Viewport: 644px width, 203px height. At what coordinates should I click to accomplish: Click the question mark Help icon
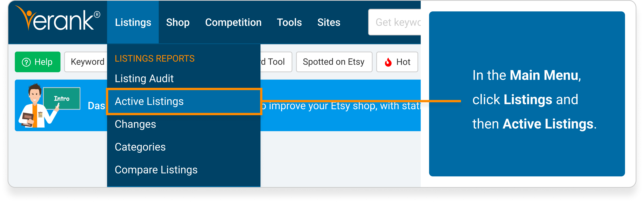[26, 62]
